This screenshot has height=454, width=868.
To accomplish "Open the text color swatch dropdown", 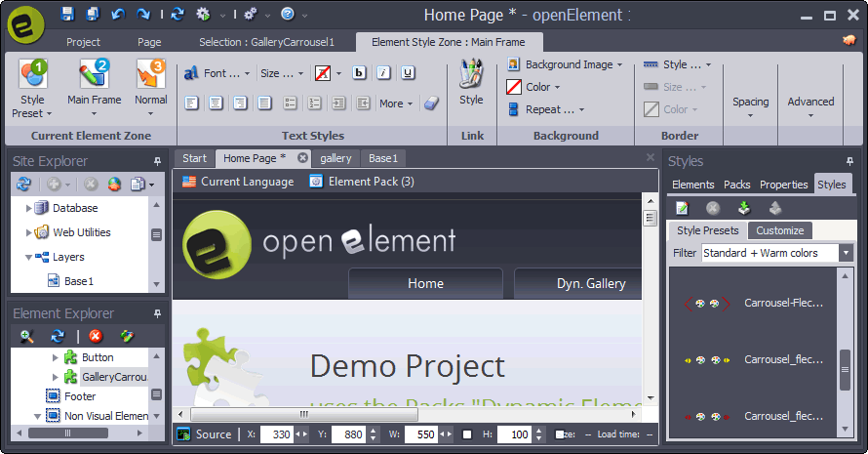I will pyautogui.click(x=329, y=73).
